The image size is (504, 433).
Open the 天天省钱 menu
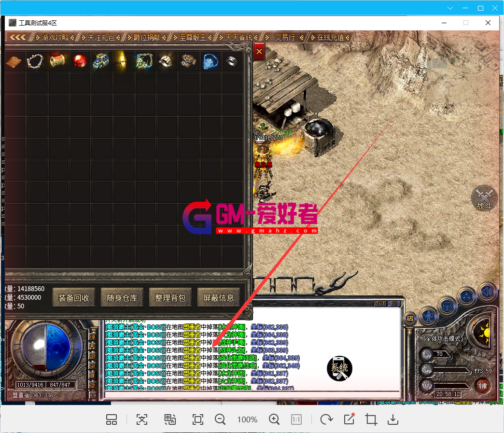pos(238,38)
